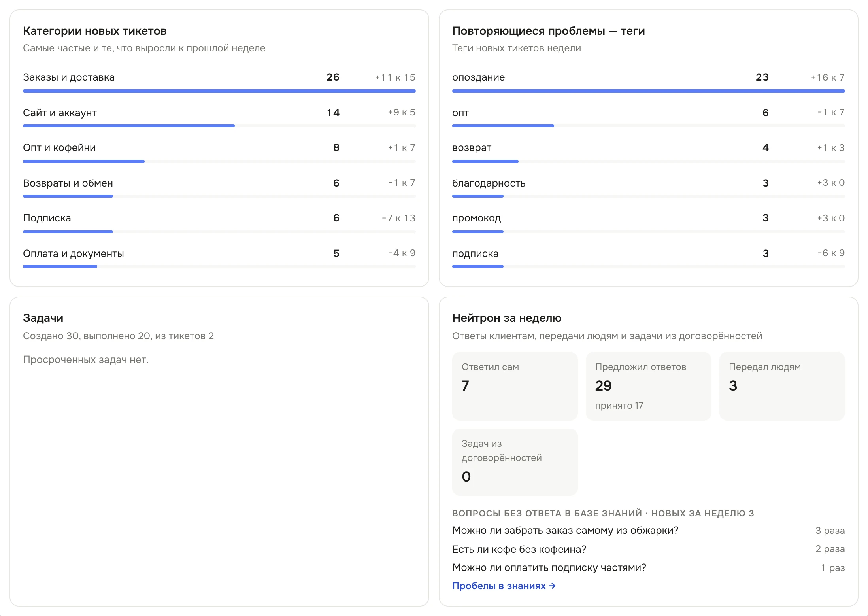This screenshot has height=616, width=868.
Task: Click 'ВОПРОСЫ БЕЗ ОТВЕТА В БАЗЕ ЗНАНИЙ' section header
Action: (x=547, y=513)
